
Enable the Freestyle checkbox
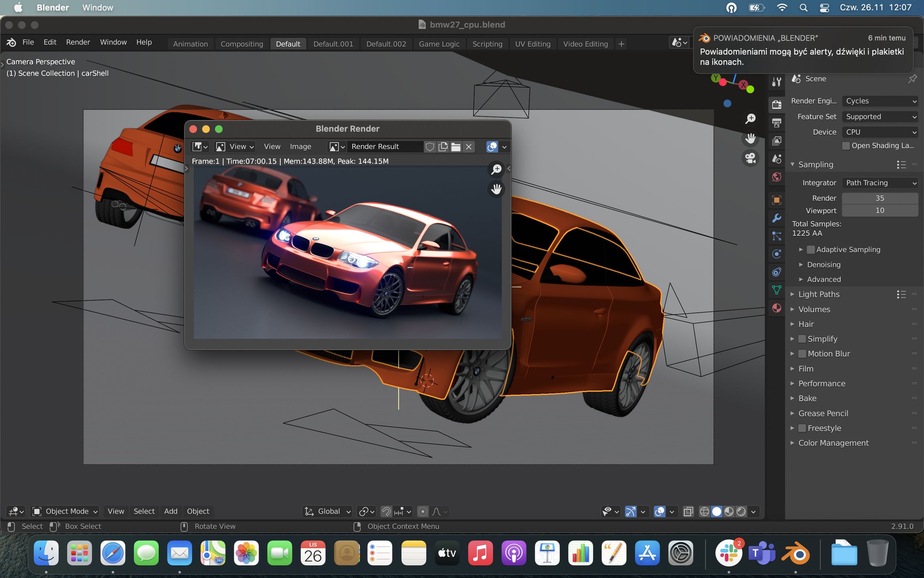802,428
